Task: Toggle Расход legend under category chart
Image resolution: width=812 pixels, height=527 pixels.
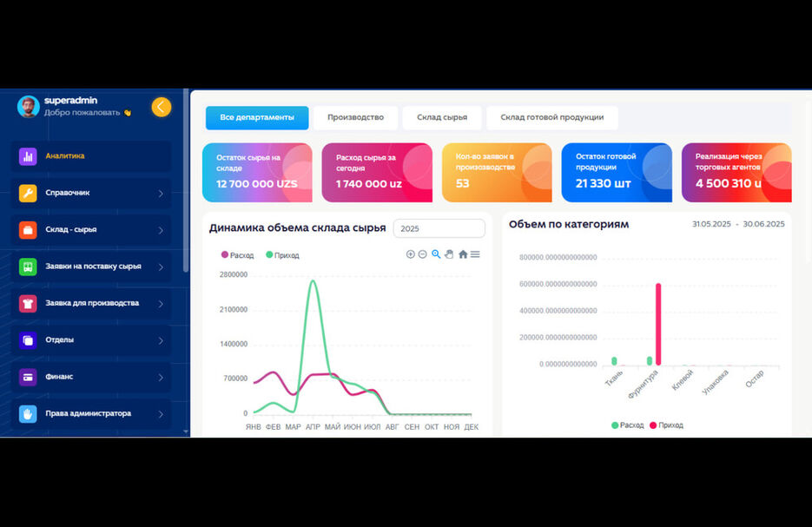Action: tap(628, 425)
